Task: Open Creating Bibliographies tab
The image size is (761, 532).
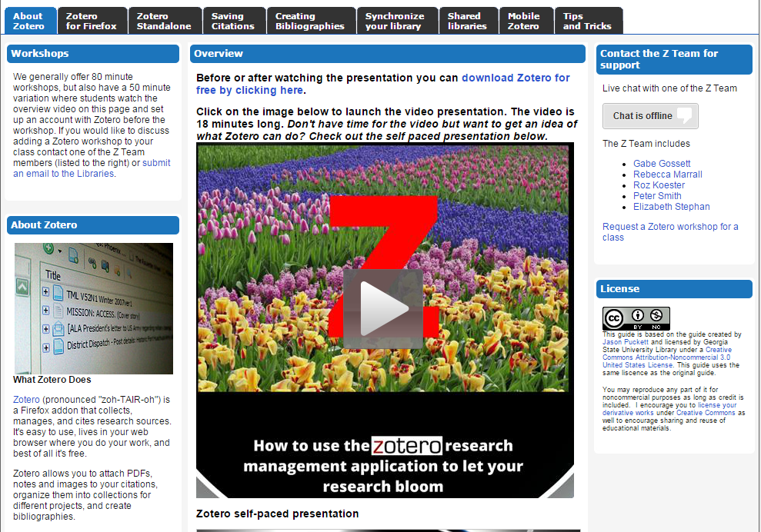Action: point(311,21)
